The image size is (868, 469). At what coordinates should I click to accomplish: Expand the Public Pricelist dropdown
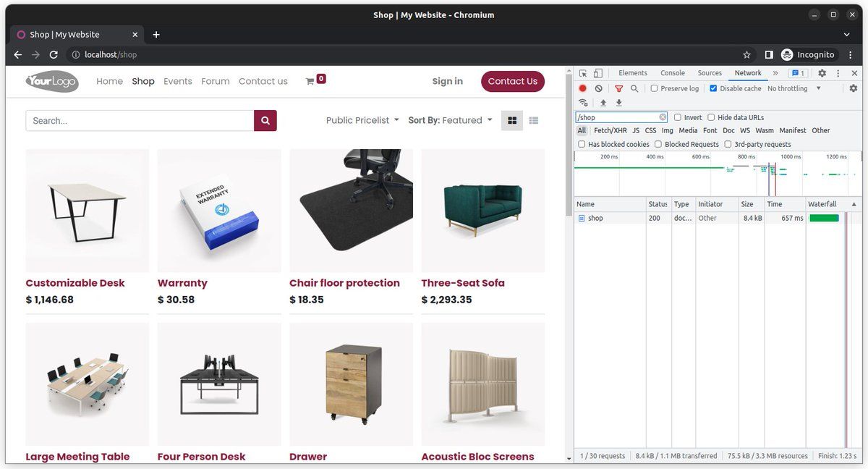pos(362,120)
